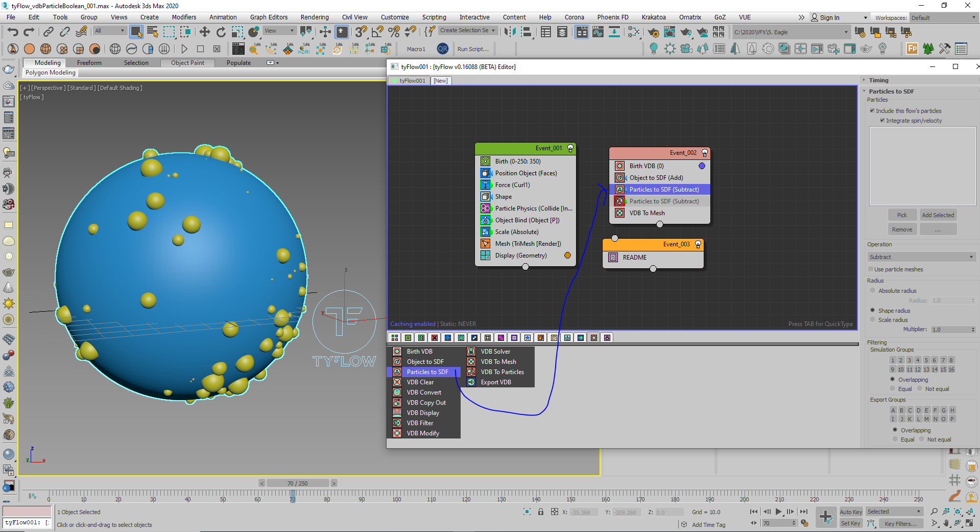Click the Auto Key button
Screen dimensions: 980x532
(x=851, y=512)
